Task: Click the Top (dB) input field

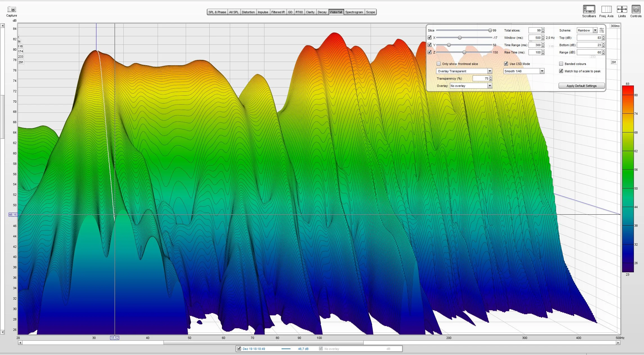Action: (589, 38)
